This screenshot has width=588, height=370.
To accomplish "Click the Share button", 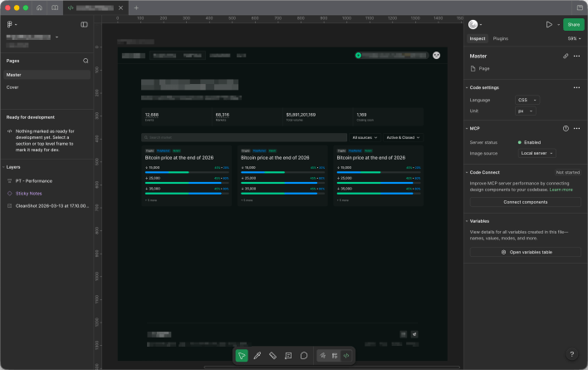I will [x=573, y=25].
